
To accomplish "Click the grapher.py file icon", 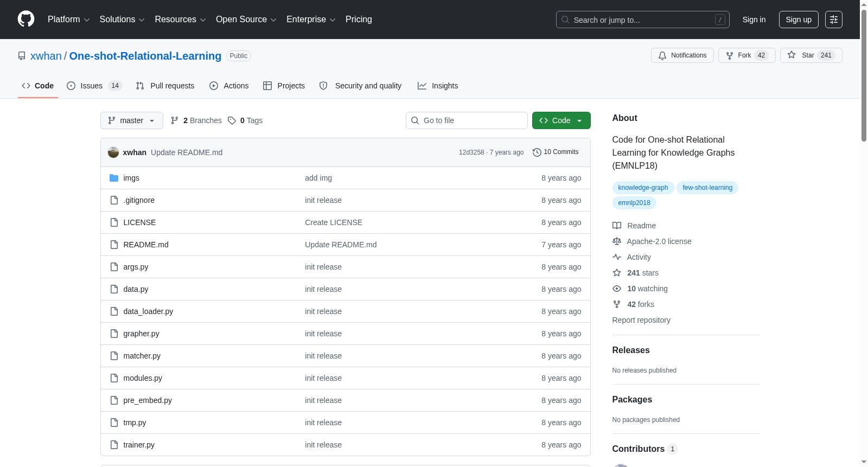I will point(114,334).
